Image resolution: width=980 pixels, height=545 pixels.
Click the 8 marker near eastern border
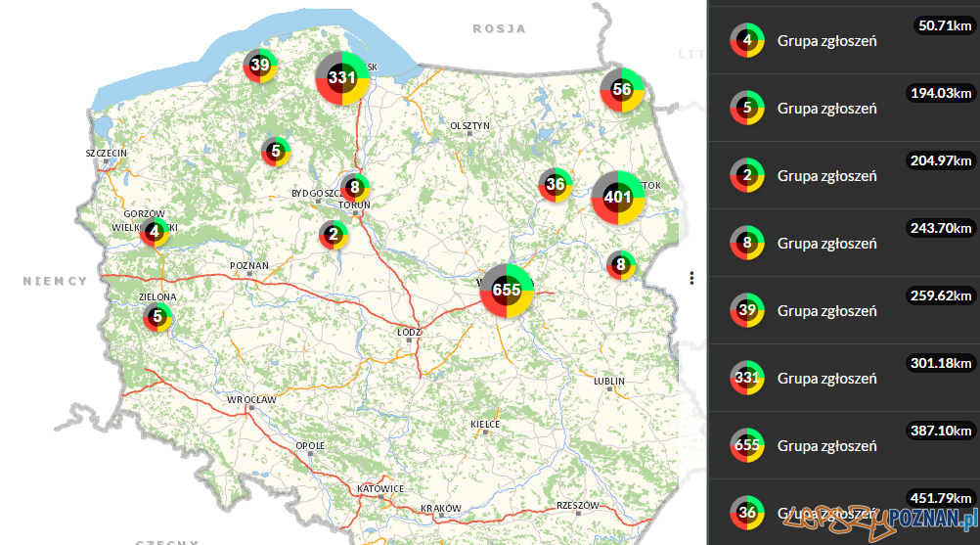click(621, 265)
